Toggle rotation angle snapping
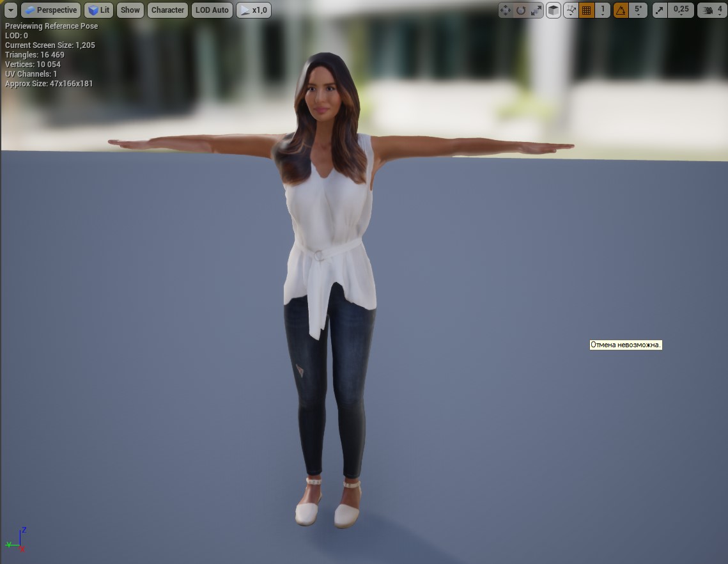This screenshot has height=564, width=728. 621,10
